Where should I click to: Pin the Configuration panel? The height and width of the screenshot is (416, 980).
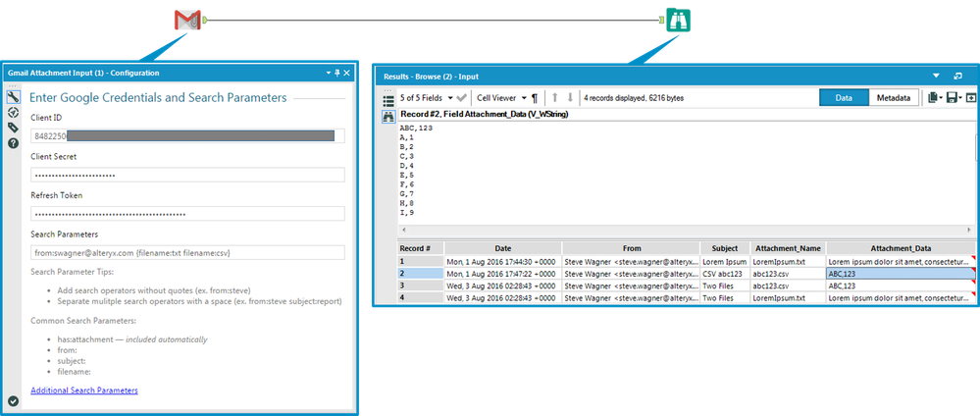[x=336, y=73]
